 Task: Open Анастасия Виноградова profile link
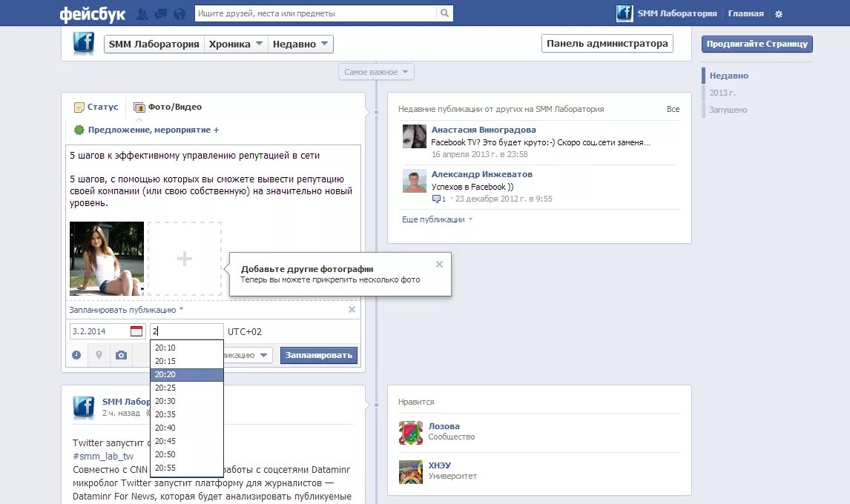[484, 130]
